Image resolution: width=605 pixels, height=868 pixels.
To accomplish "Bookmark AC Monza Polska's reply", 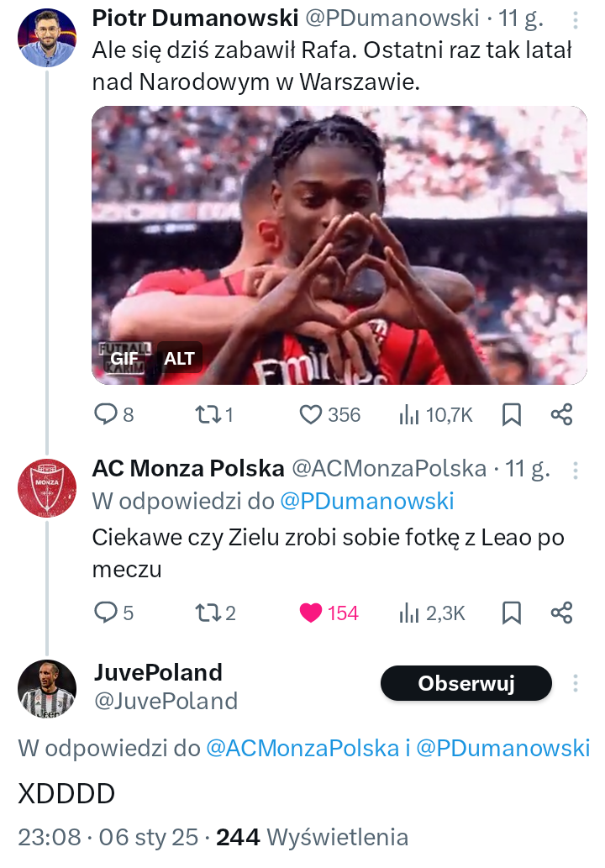I will pos(511,613).
